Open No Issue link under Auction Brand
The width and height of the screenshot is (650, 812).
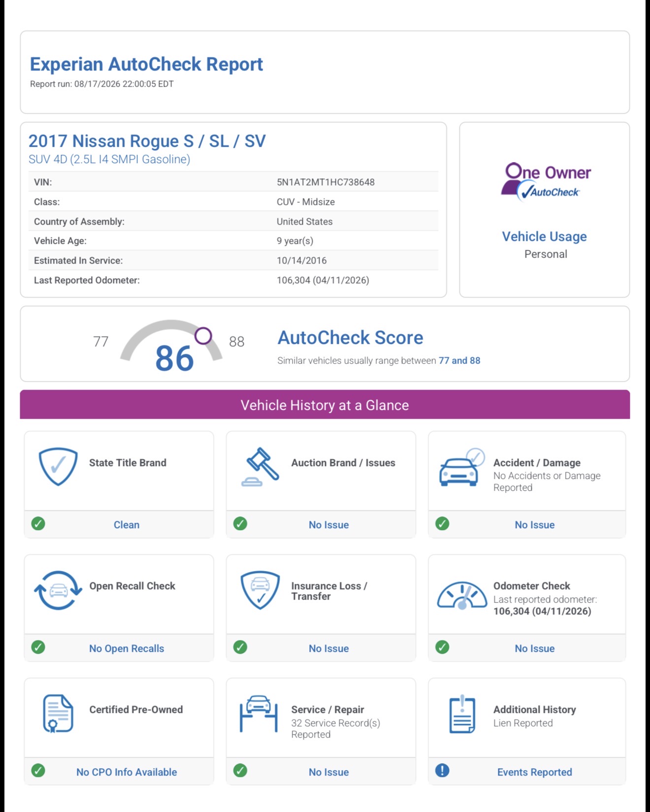329,525
